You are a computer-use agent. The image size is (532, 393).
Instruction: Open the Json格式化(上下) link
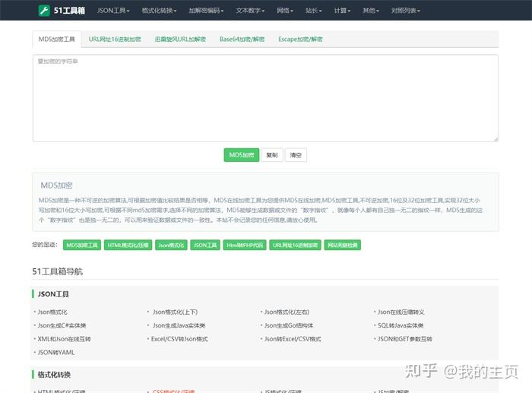click(x=175, y=312)
